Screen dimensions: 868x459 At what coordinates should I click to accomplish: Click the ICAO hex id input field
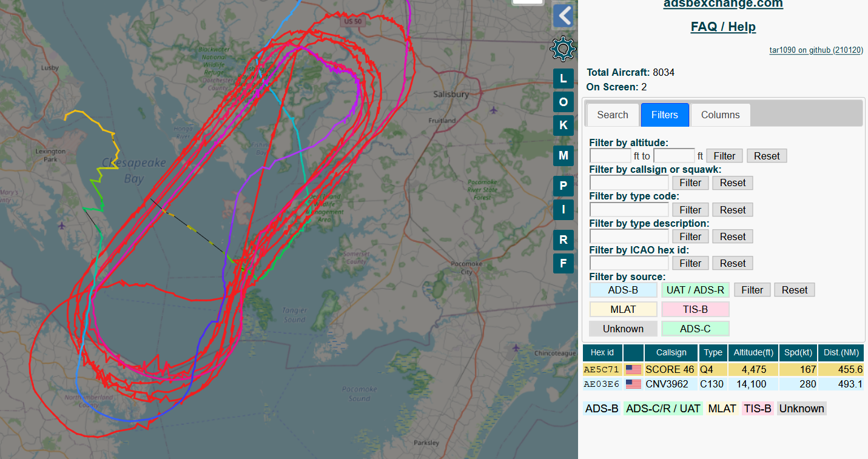(x=629, y=263)
